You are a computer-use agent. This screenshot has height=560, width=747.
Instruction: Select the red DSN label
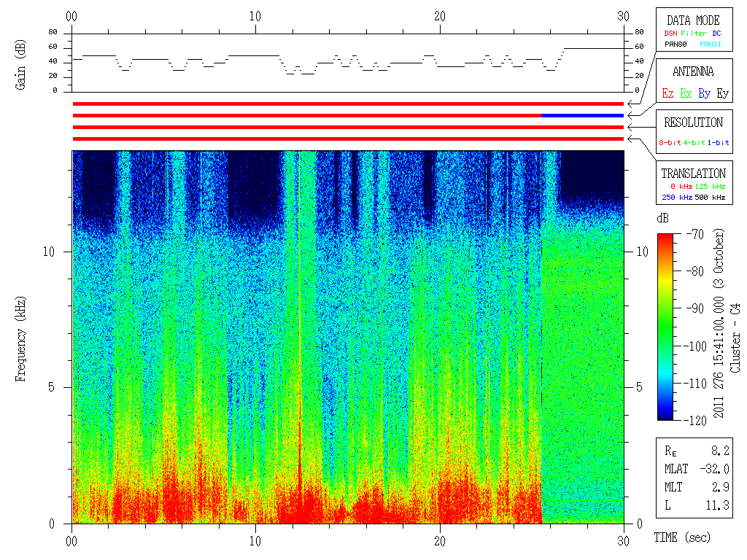pos(670,34)
